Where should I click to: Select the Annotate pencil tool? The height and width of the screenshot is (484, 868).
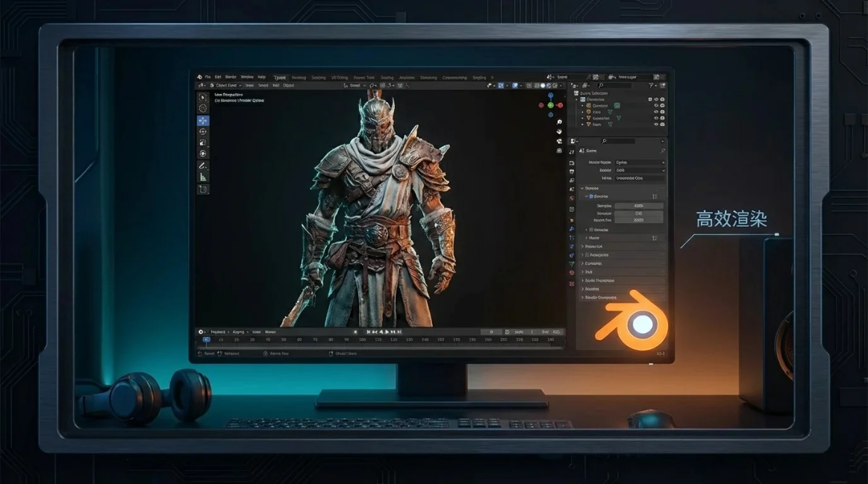click(x=203, y=166)
